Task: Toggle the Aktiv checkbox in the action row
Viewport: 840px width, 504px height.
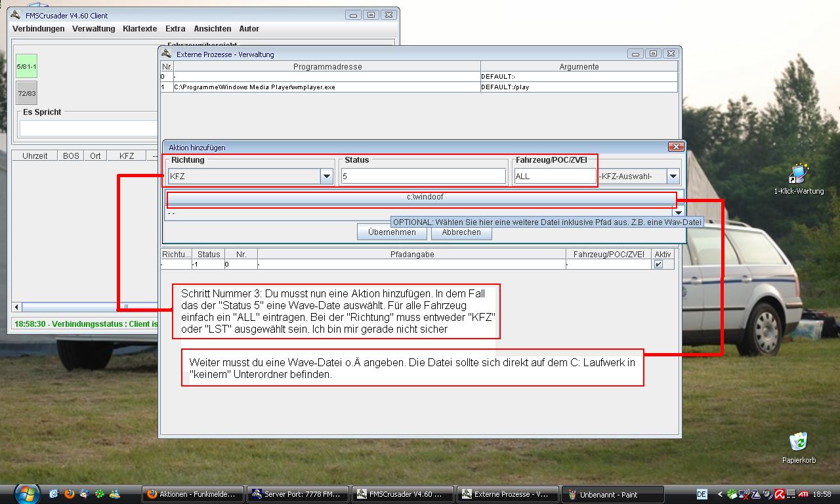Action: click(658, 264)
